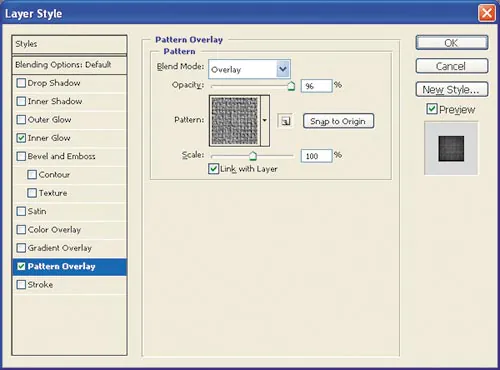The image size is (500, 370).
Task: Enable the Bevel and Emboss checkbox
Action: [21, 156]
